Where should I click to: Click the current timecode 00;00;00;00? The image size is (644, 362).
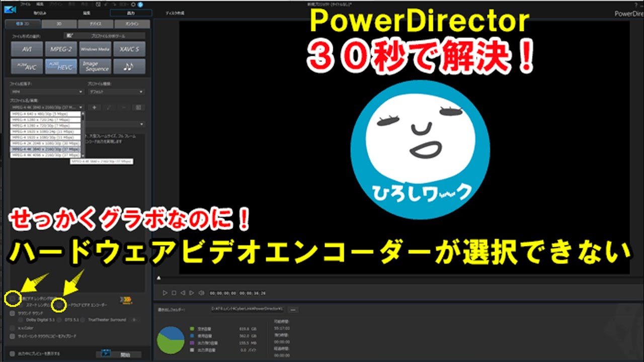pos(222,293)
